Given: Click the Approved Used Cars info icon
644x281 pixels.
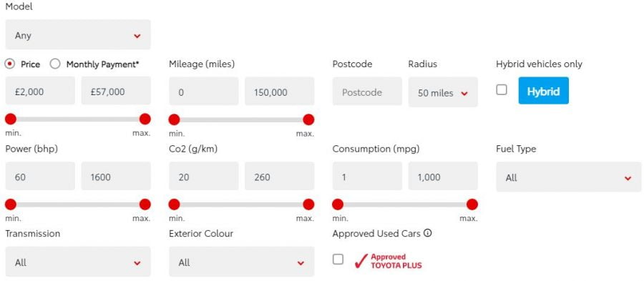Looking at the screenshot, I should 428,233.
